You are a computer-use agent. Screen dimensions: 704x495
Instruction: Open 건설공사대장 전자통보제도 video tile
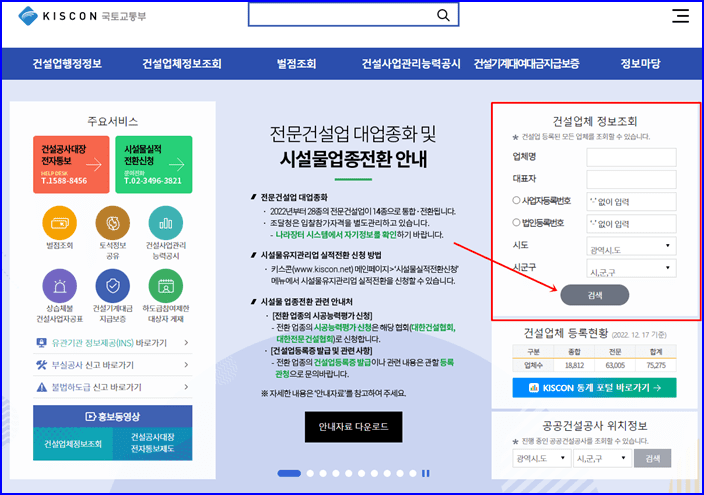[153, 444]
